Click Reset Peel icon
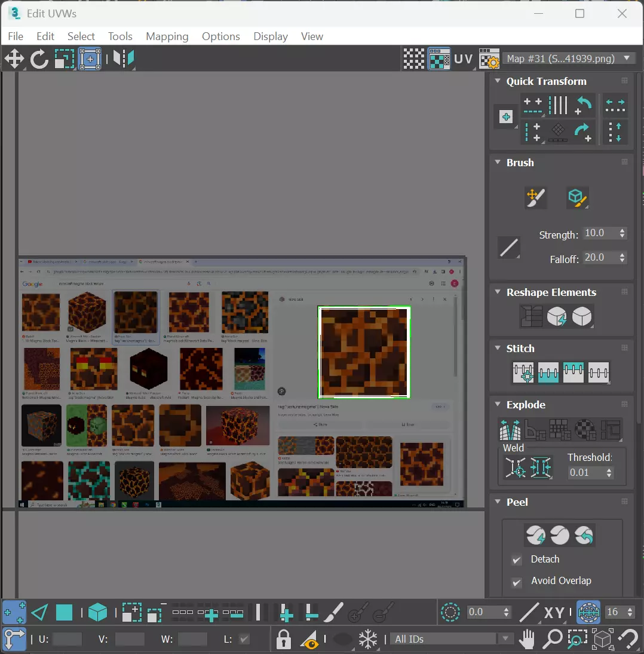The width and height of the screenshot is (644, 654). pyautogui.click(x=584, y=535)
